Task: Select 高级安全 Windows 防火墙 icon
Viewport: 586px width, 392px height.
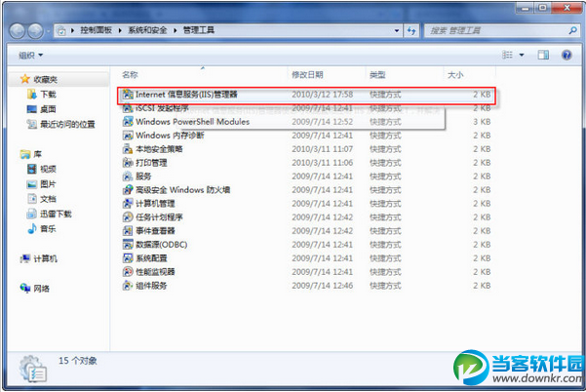Action: [x=128, y=190]
